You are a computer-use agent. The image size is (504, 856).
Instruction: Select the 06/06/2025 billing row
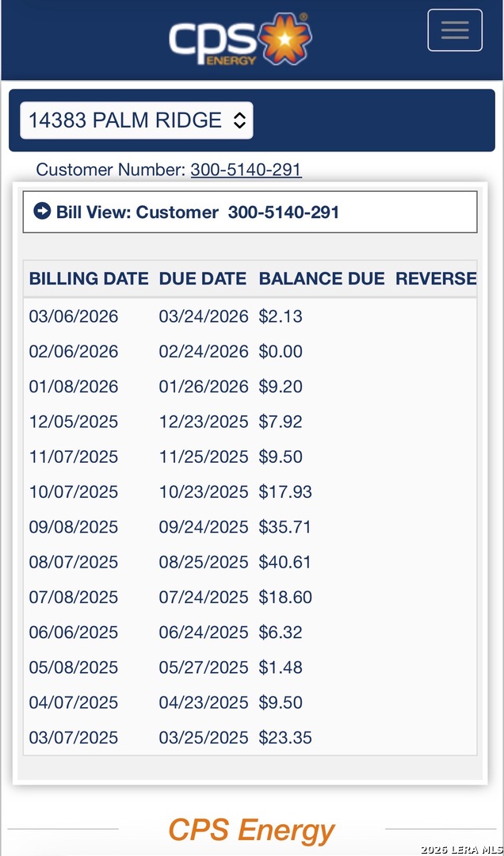coord(74,632)
